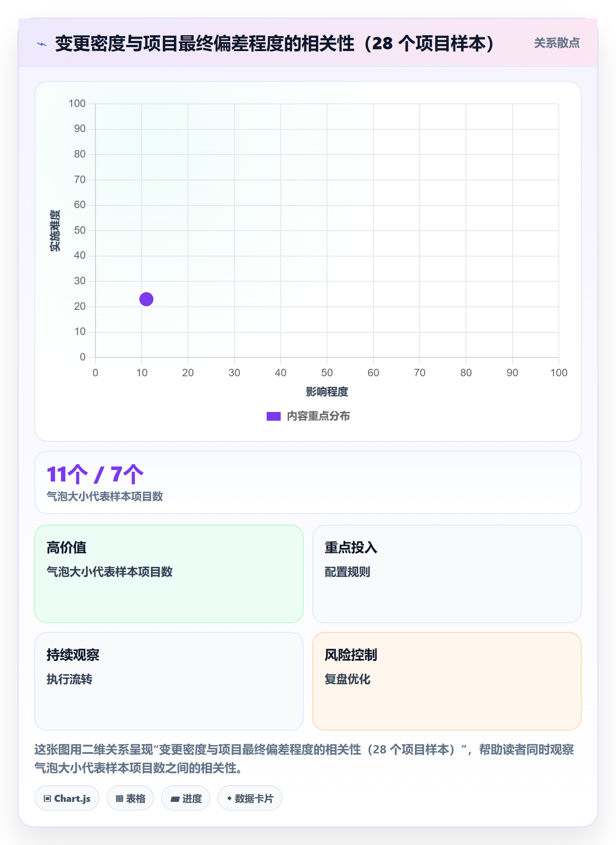Toggle the 内容重点分布 legend swatch
This screenshot has height=845, width=616.
[273, 416]
